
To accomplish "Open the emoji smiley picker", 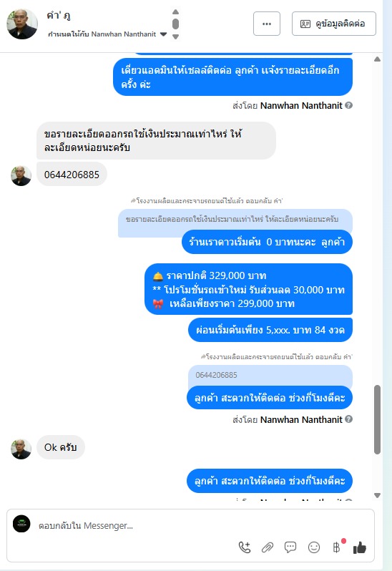I will 314,547.
